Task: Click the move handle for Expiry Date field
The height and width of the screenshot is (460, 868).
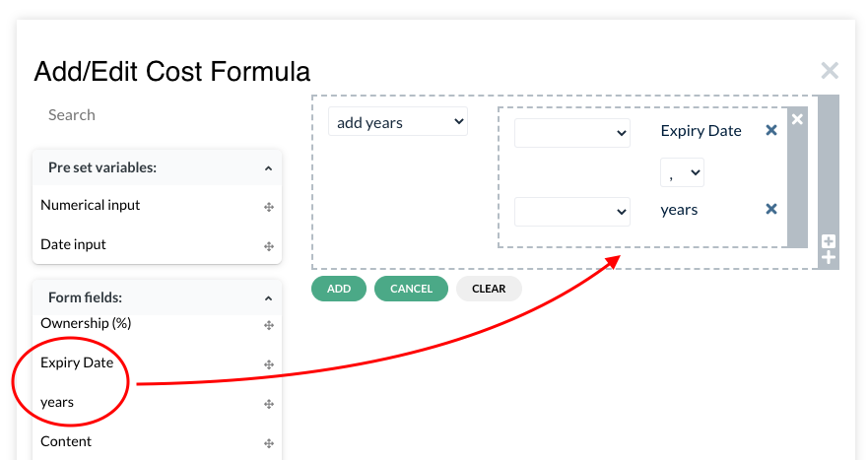Action: click(x=269, y=364)
